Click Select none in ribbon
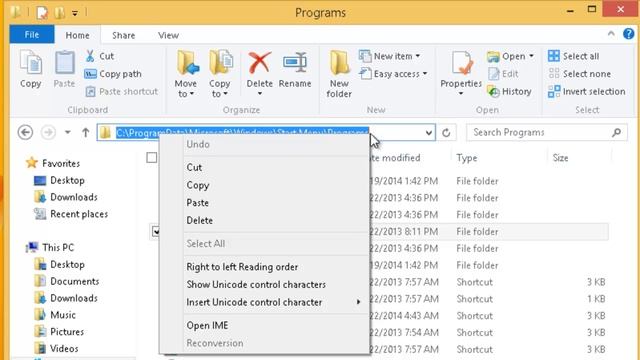 point(579,74)
